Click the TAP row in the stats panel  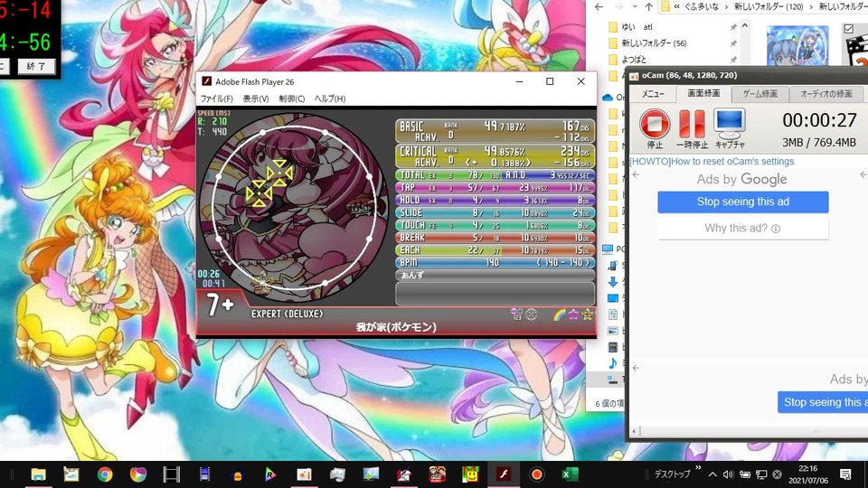coord(495,188)
